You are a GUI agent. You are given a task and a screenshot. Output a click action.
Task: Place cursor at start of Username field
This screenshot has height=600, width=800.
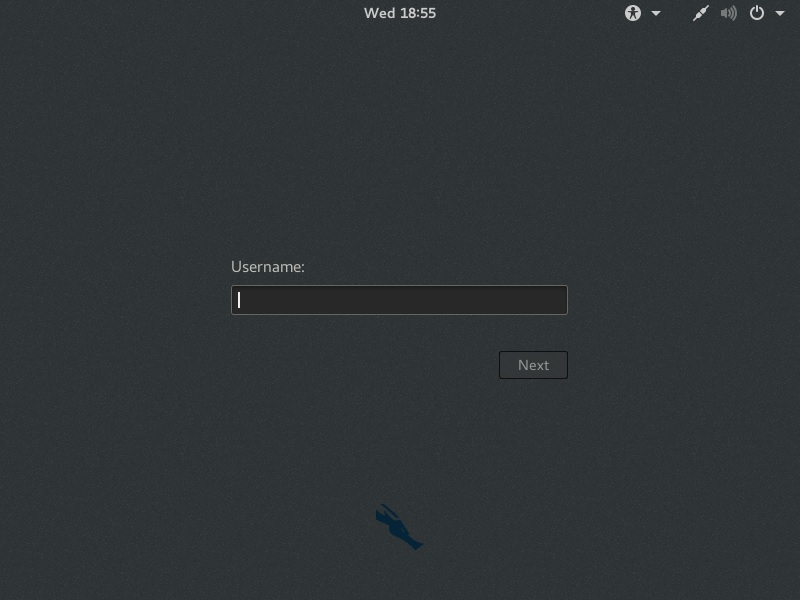(240, 300)
